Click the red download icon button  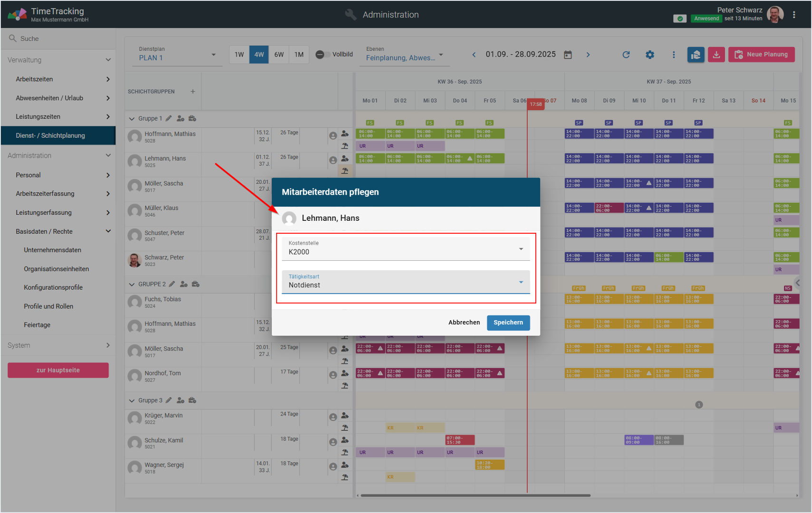716,55
